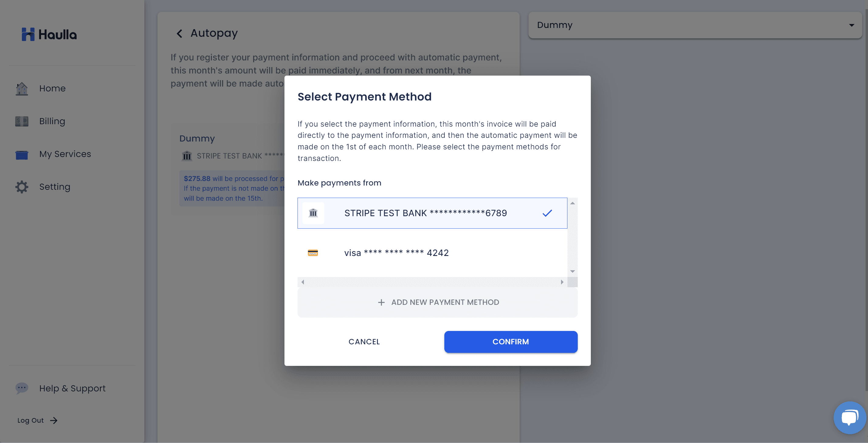The image size is (868, 443).
Task: Click the Log Out arrow icon
Action: pos(54,421)
